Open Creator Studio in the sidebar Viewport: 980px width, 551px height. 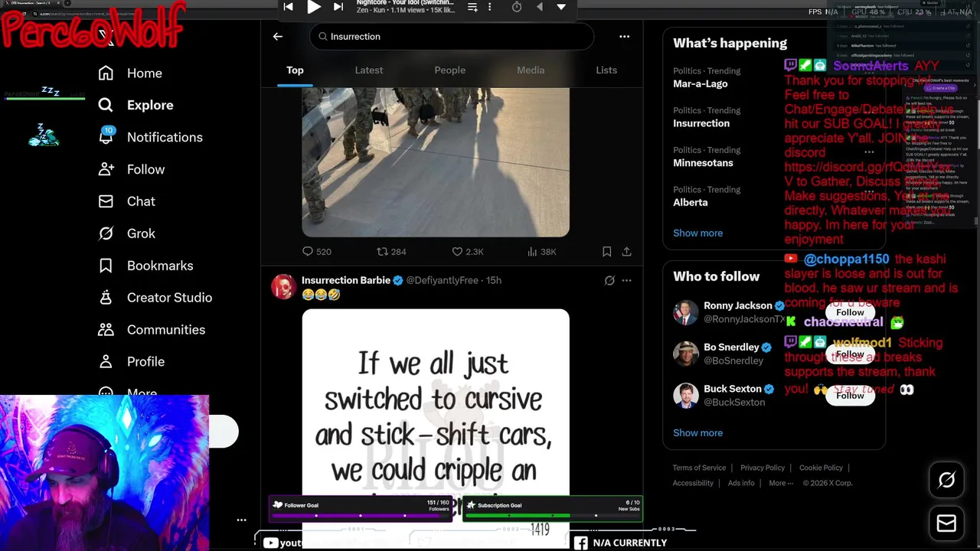click(x=155, y=298)
